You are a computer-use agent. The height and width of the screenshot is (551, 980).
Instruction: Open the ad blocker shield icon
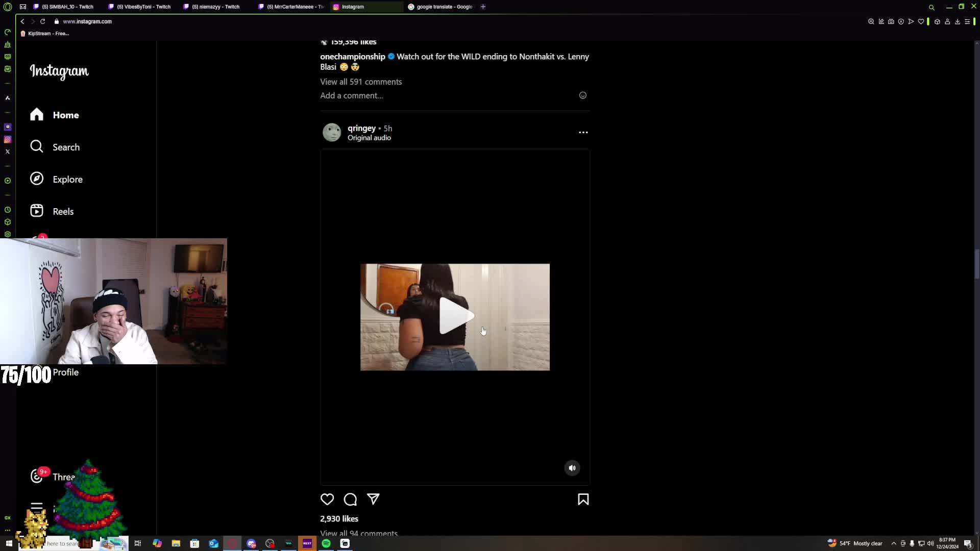pyautogui.click(x=901, y=21)
